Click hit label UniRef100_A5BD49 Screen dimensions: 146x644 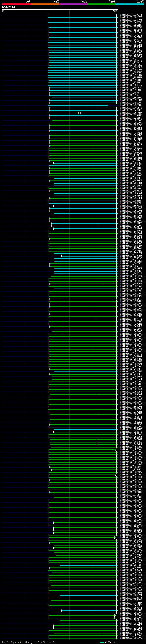pos(131,85)
